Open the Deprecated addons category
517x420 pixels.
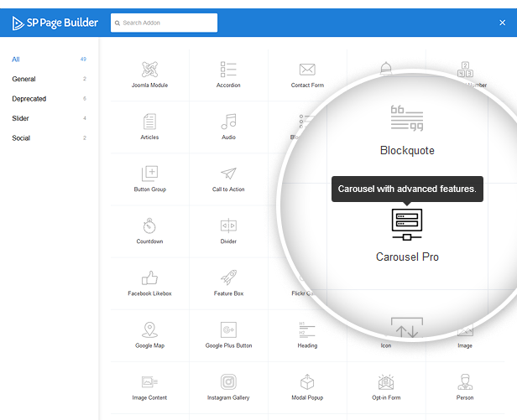(x=29, y=99)
